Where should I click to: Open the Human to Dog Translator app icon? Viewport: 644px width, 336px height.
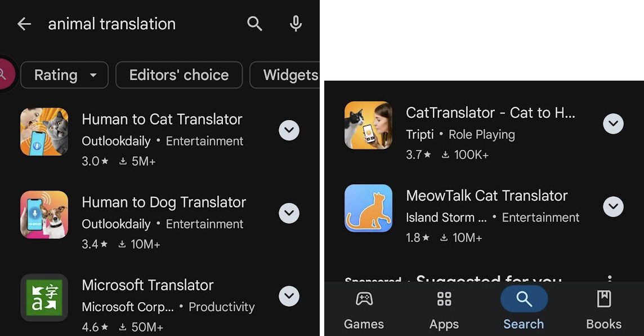(44, 214)
